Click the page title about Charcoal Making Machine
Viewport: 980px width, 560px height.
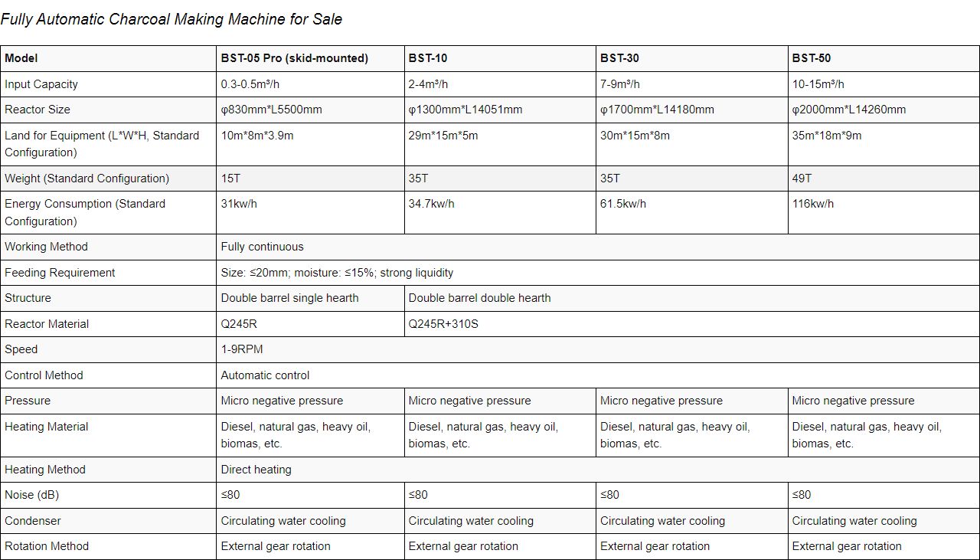tap(171, 19)
